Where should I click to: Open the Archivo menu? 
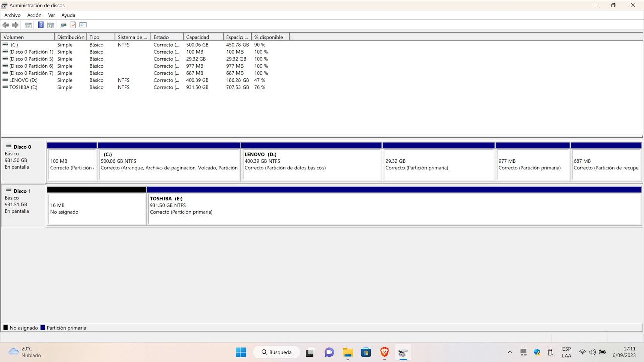point(12,15)
